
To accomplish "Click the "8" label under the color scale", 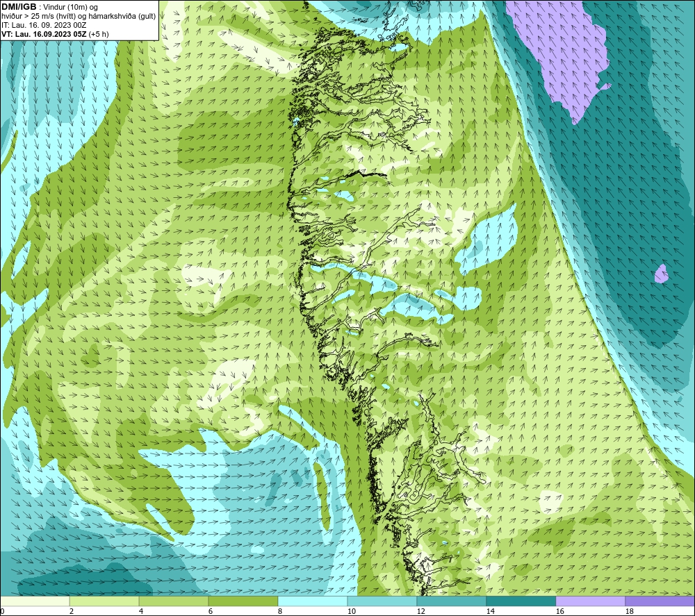I will [x=280, y=612].
